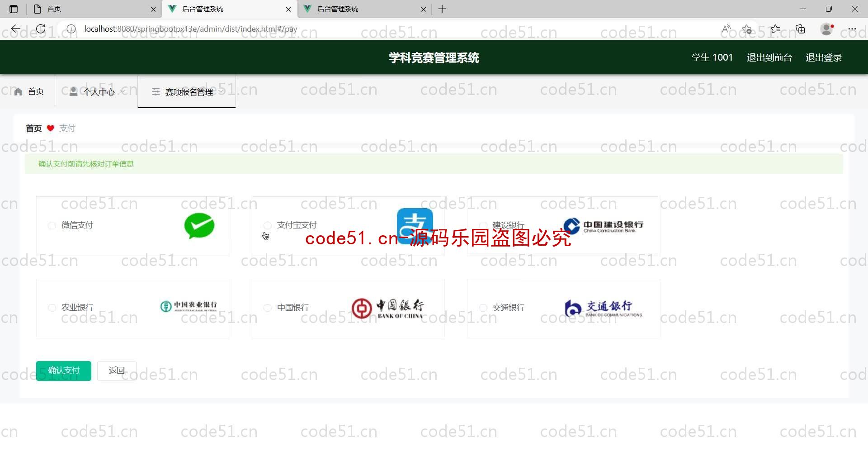The height and width of the screenshot is (466, 868).
Task: Open the browser collections icon
Action: point(801,29)
